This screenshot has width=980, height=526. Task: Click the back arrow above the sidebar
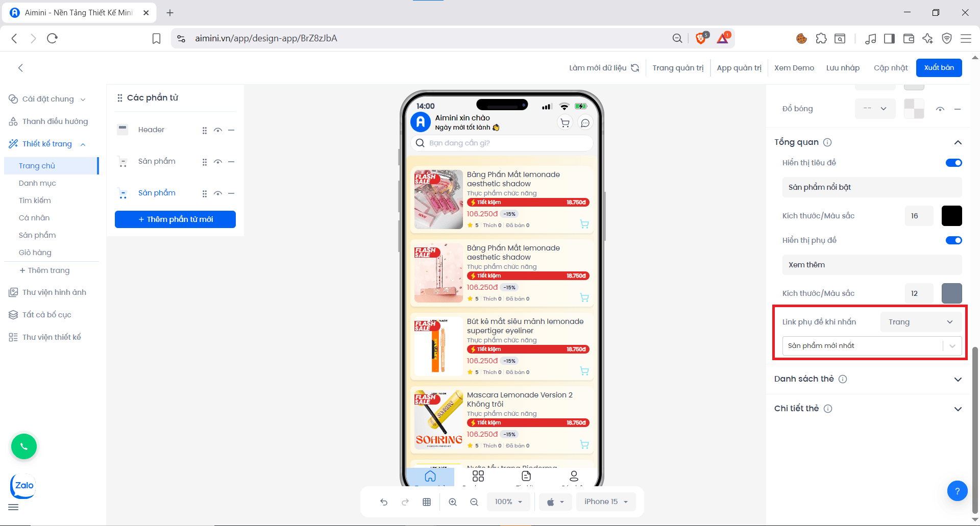20,68
